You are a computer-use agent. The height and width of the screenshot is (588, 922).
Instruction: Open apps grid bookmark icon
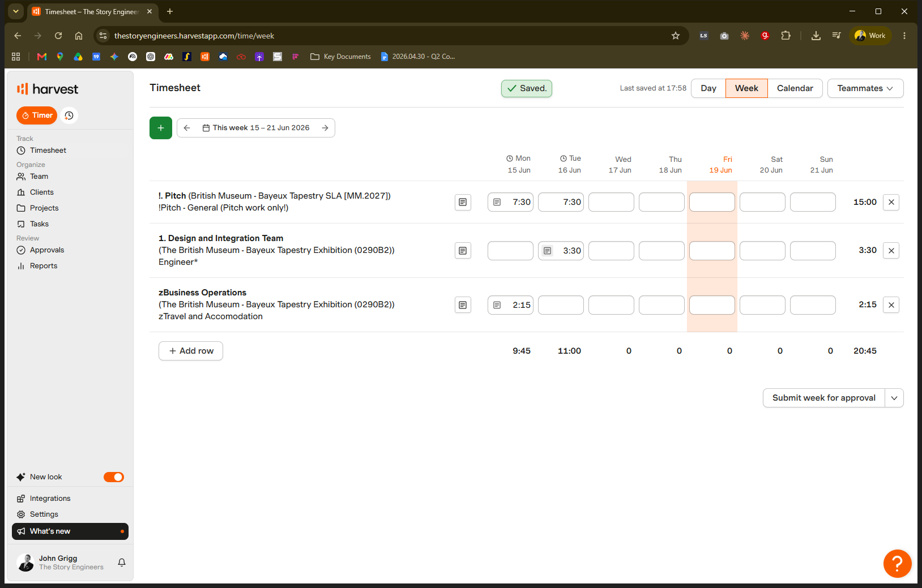pyautogui.click(x=16, y=57)
